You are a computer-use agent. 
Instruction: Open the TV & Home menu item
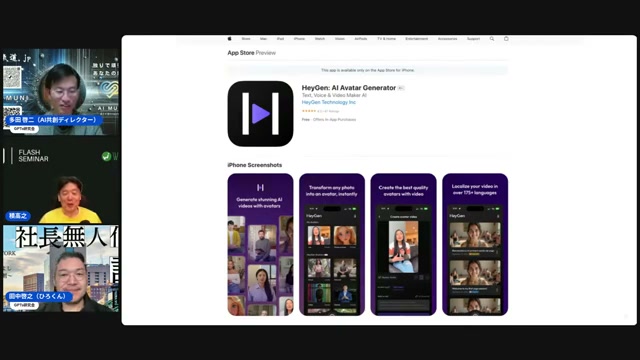(x=387, y=39)
